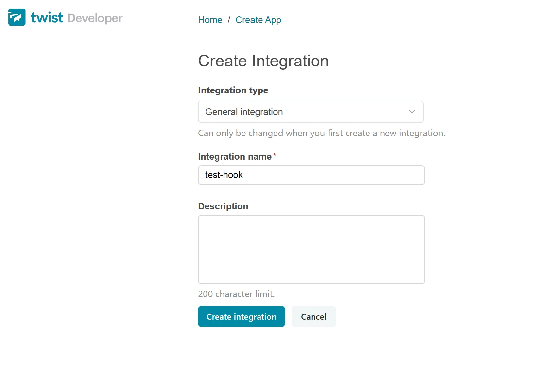537x392 pixels.
Task: Expand the Integration type chevron arrow
Action: 412,112
